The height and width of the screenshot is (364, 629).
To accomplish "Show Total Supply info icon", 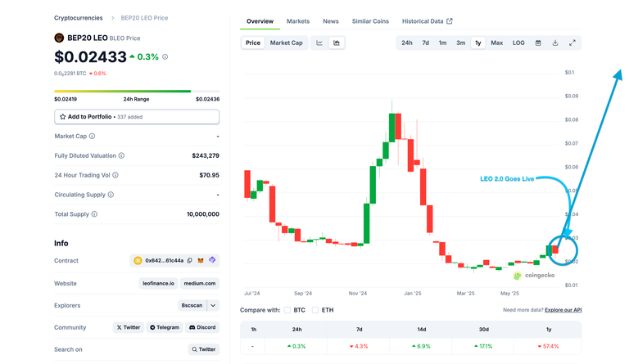I will [94, 214].
